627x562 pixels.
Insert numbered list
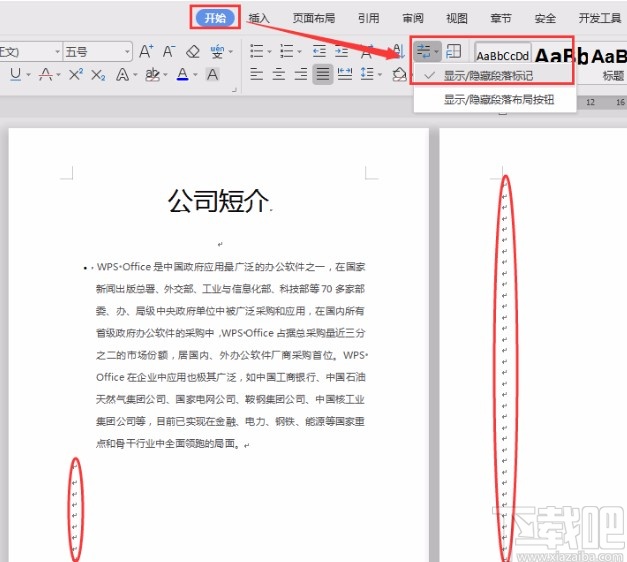(x=286, y=51)
